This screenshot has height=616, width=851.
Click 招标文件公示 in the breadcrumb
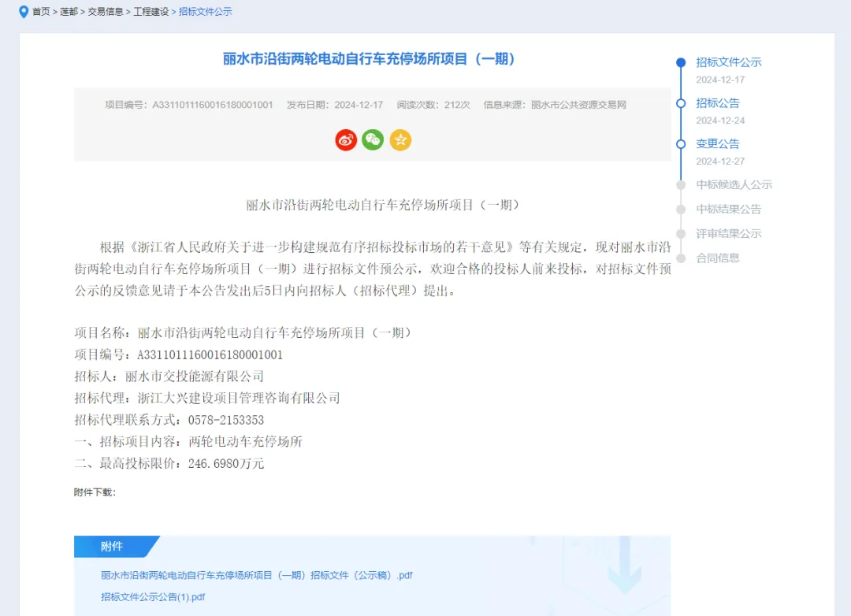(205, 11)
